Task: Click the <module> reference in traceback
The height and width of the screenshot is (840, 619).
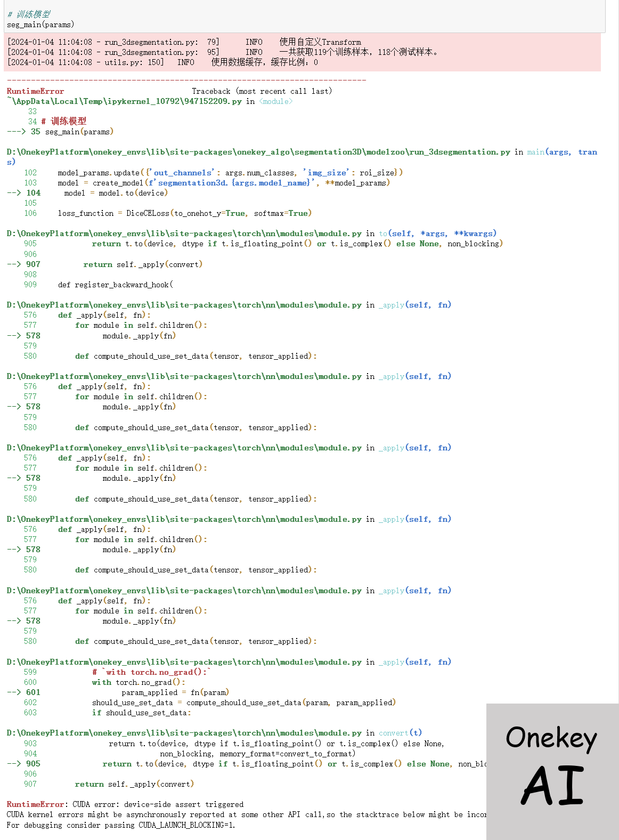Action: (x=275, y=101)
